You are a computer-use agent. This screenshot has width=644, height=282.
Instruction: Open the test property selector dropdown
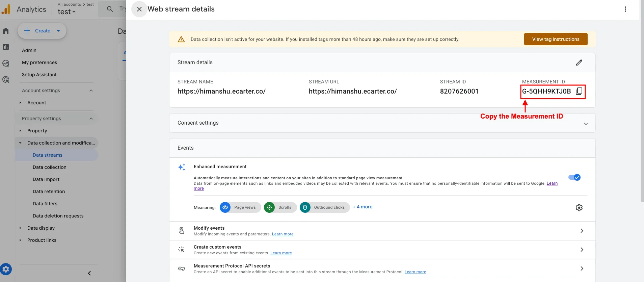66,12
